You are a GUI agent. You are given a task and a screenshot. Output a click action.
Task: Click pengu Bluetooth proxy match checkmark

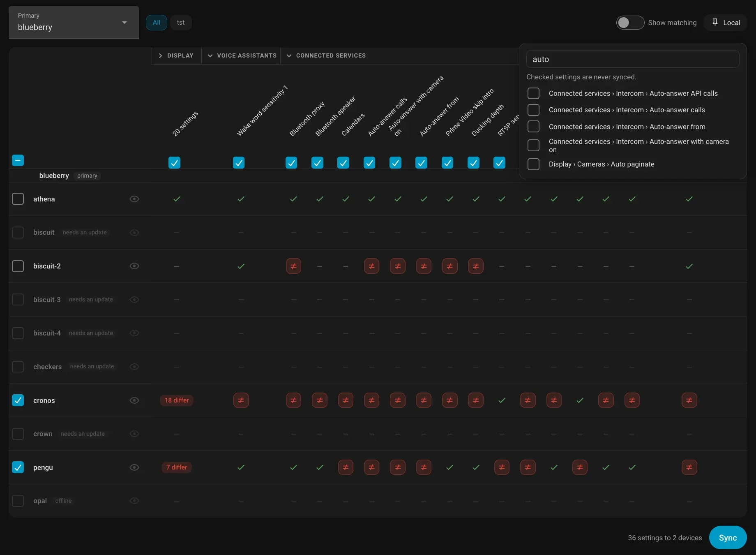click(293, 467)
